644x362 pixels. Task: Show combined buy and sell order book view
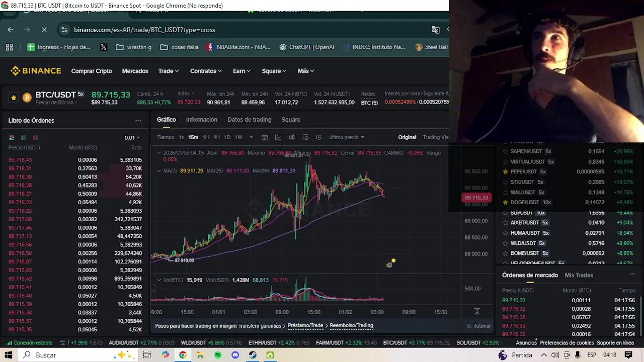tap(12, 137)
